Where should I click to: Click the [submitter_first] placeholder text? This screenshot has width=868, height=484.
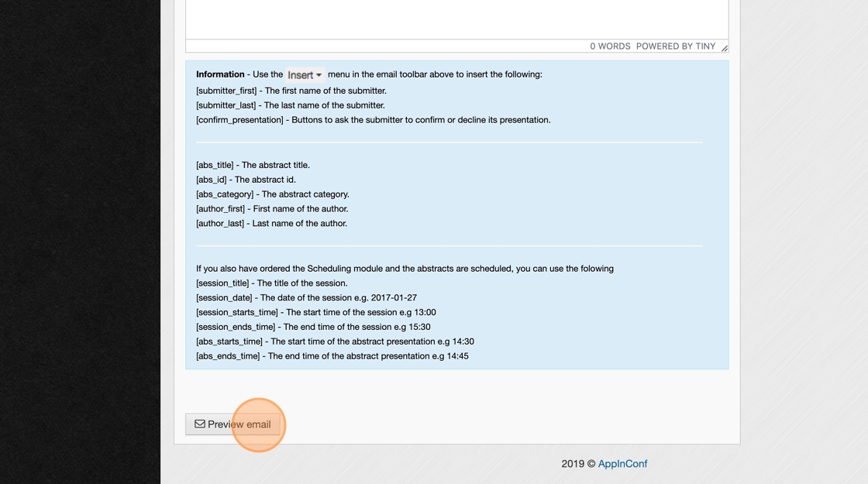tap(226, 91)
